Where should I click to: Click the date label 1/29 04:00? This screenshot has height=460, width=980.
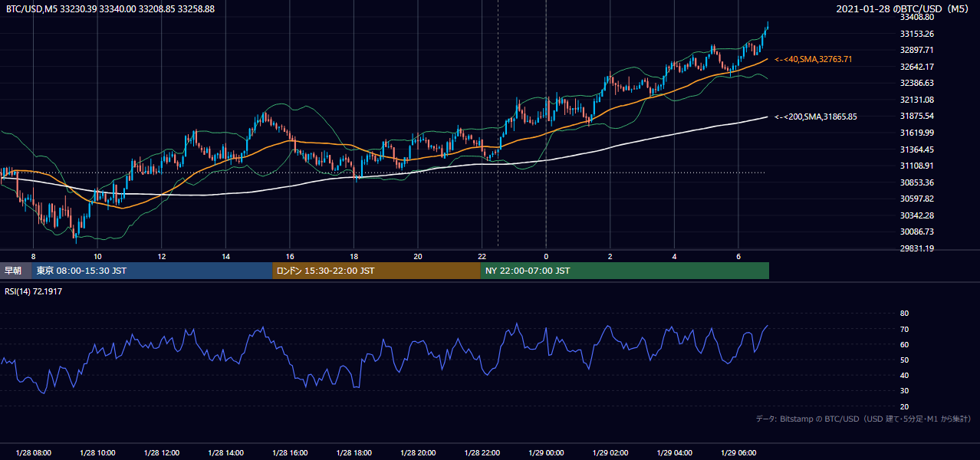pyautogui.click(x=674, y=453)
